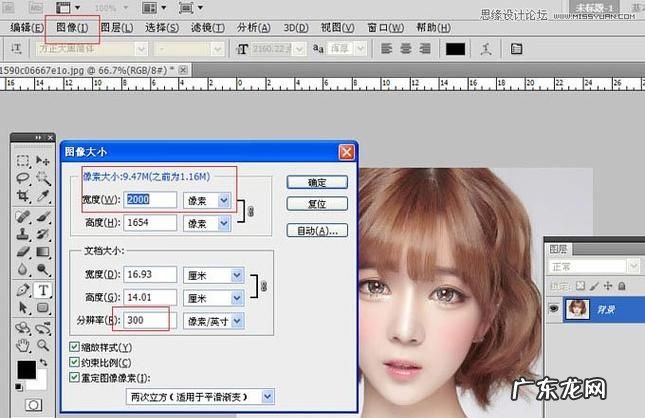Open document height 厘米 unit dropdown
645x418 pixels.
tap(237, 298)
